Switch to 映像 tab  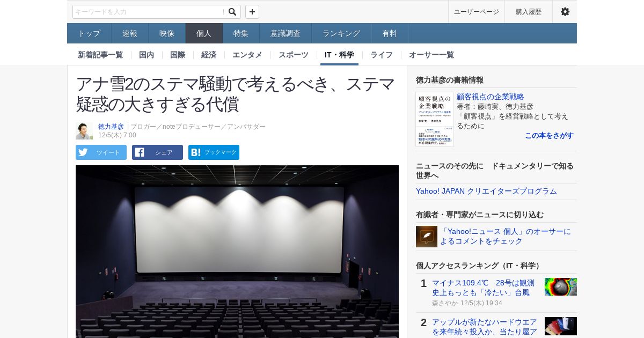167,33
